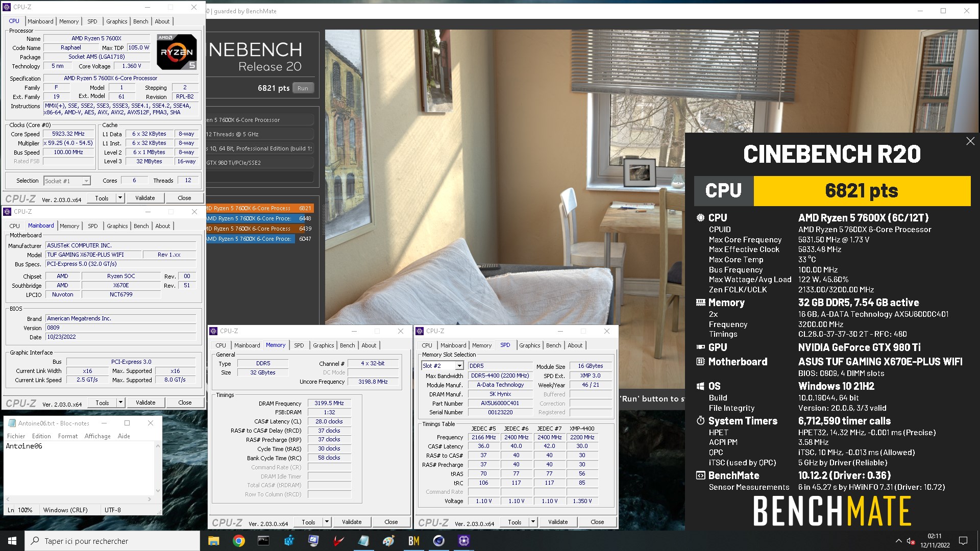The width and height of the screenshot is (980, 551).
Task: Click the Bloc-notes text area with Antoine06
Action: coord(79,468)
